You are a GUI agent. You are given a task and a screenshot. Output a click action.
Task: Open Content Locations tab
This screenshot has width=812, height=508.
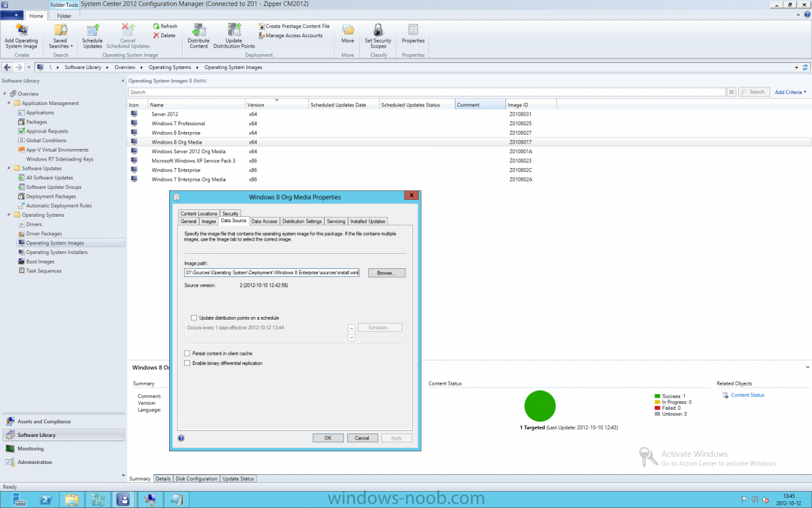click(x=199, y=213)
